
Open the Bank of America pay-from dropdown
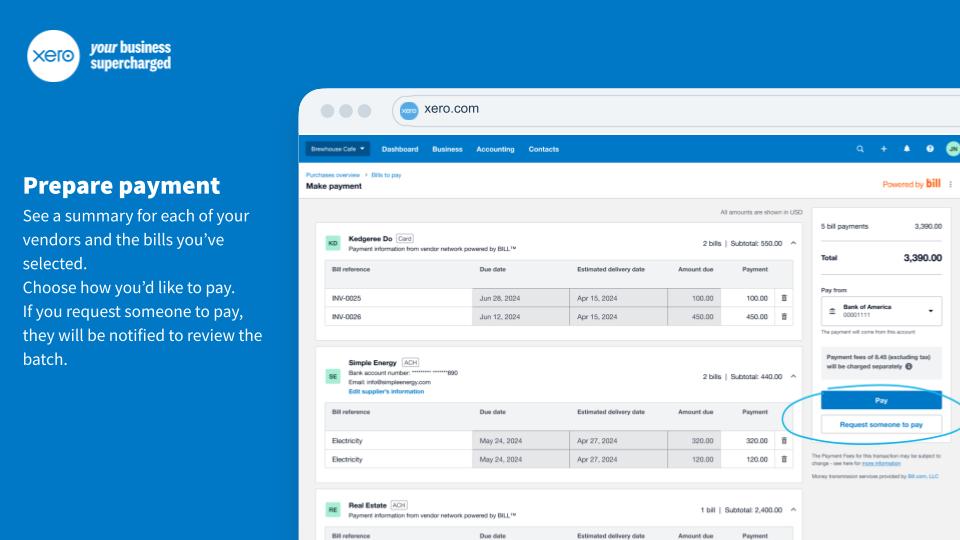[881, 311]
